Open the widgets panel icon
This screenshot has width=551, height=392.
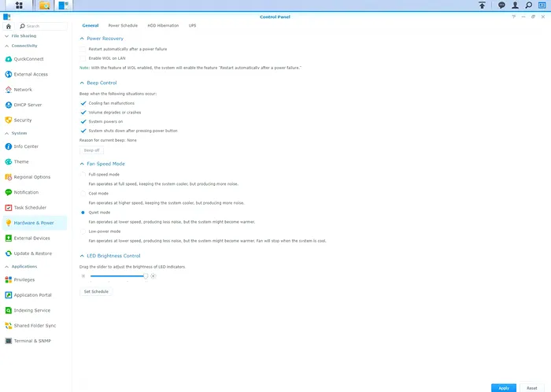pyautogui.click(x=542, y=5)
